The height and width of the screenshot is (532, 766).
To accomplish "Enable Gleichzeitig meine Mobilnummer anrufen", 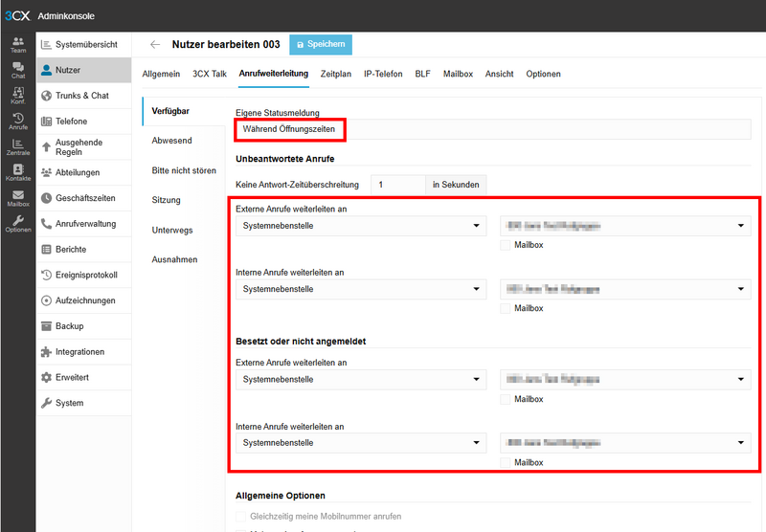I will click(240, 517).
